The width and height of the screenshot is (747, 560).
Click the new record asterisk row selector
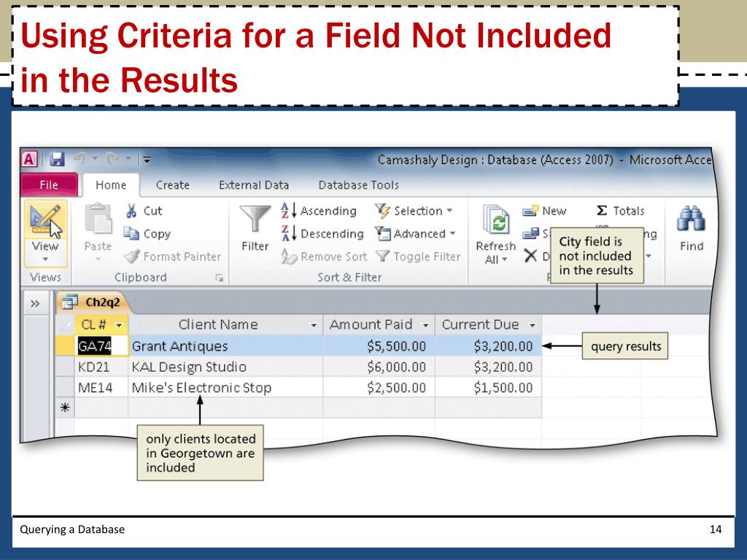65,408
